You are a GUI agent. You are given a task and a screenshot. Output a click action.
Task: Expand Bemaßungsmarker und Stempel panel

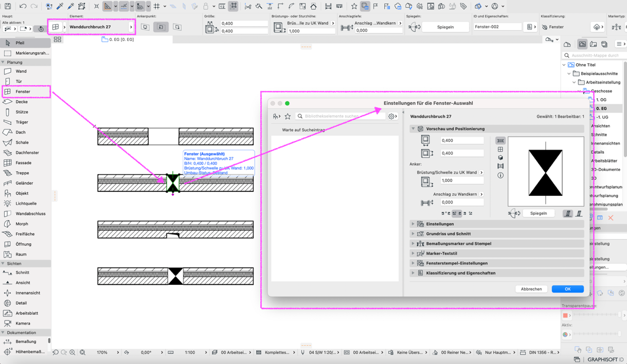coord(413,244)
